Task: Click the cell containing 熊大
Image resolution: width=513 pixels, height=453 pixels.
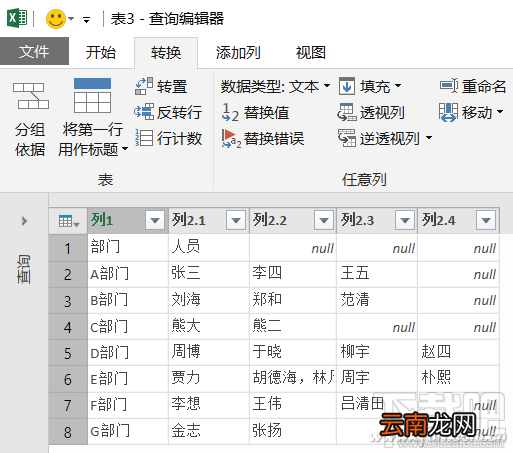Action: [x=209, y=326]
